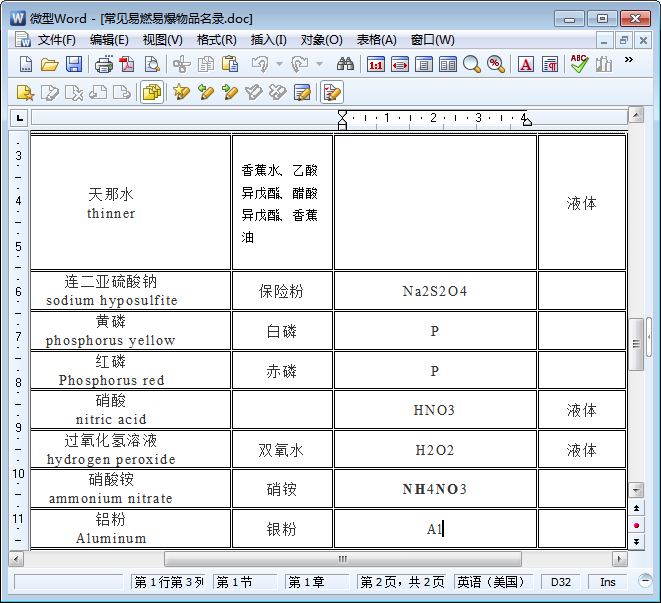This screenshot has height=603, width=661.
Task: Open the Redo history dropdown arrow
Action: [x=318, y=64]
